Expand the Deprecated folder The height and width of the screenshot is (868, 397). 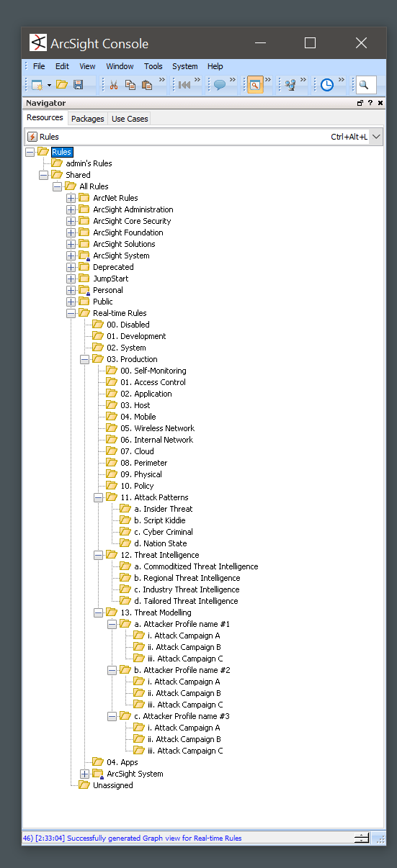coord(71,267)
